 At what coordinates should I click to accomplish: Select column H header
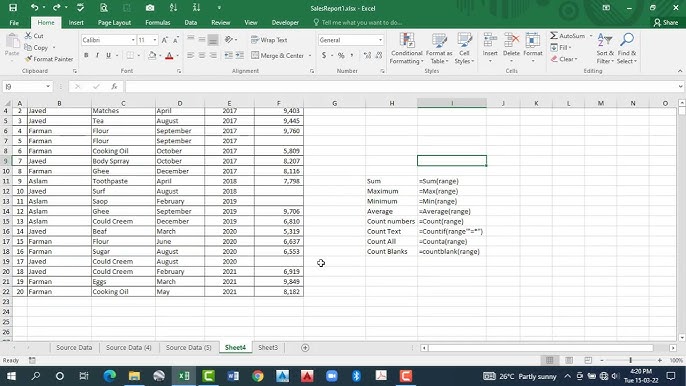[392, 103]
